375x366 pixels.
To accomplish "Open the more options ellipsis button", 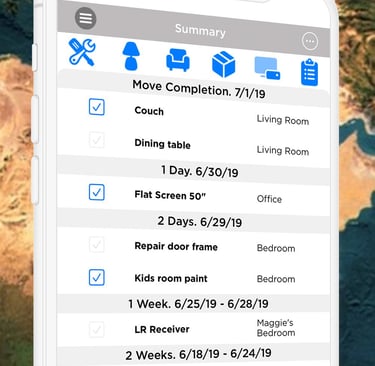I will pyautogui.click(x=310, y=41).
